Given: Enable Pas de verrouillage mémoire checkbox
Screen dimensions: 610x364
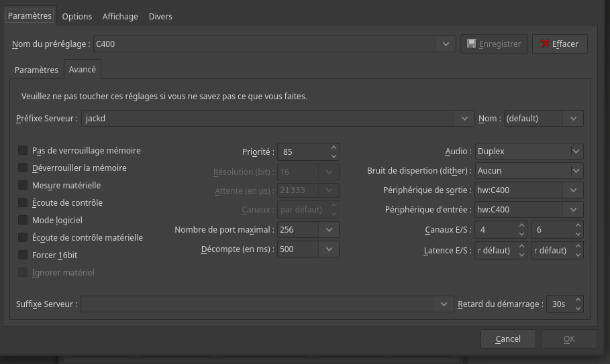Looking at the screenshot, I should (23, 151).
